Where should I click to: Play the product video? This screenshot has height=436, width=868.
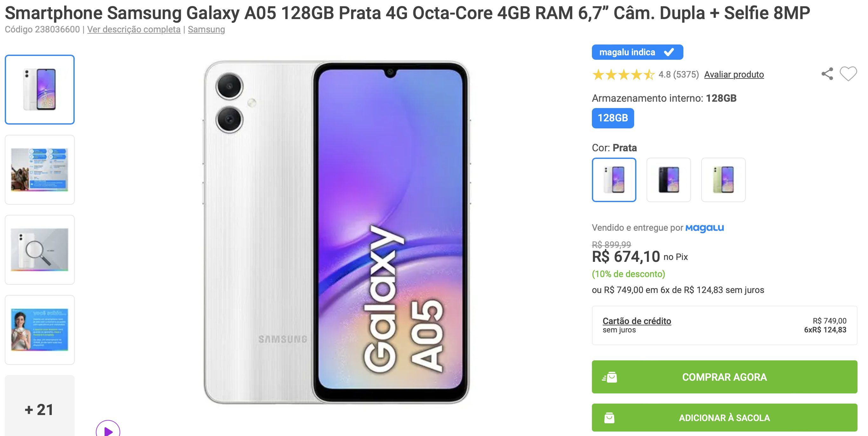point(108,430)
